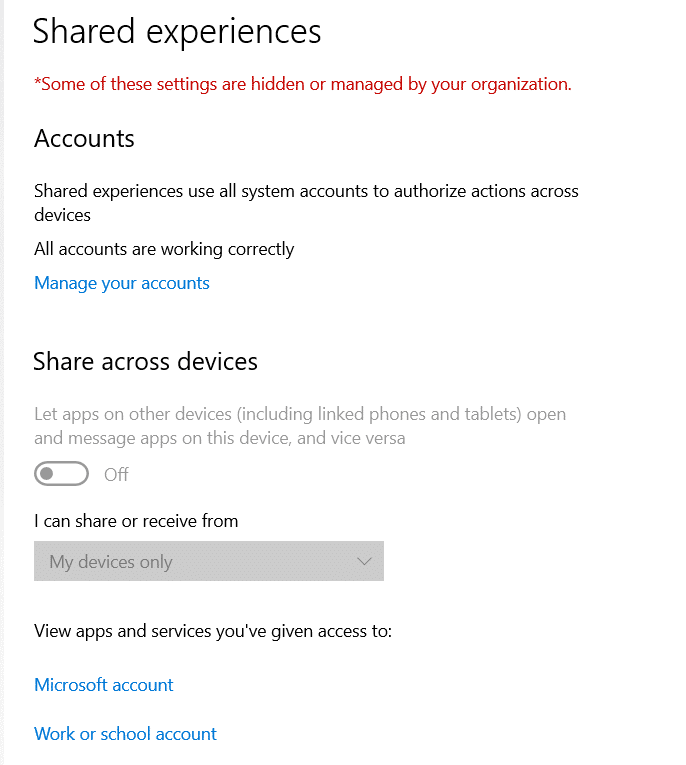Click the Share across devices heading
Screen dimensions: 686x765
tap(145, 362)
